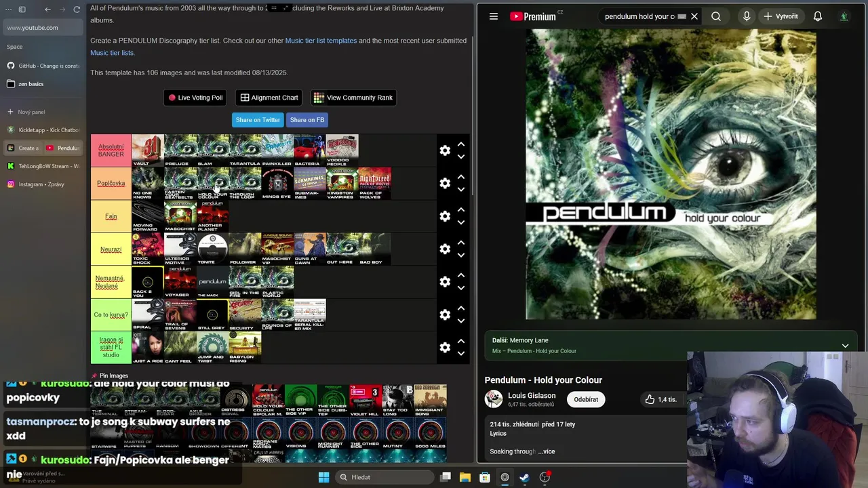The image size is (868, 488).
Task: Move Nemastné, Neslané row down with arrow
Action: click(461, 288)
